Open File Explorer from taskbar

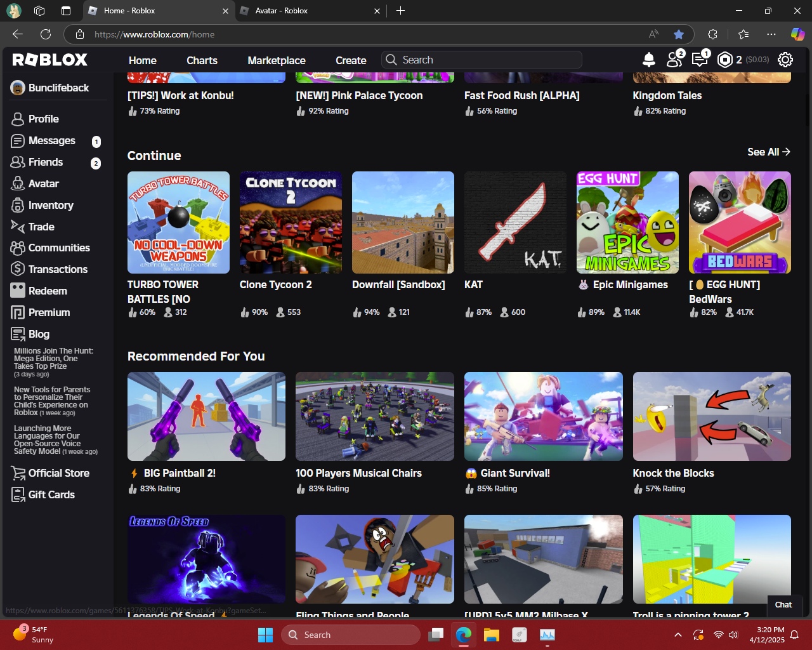pos(492,635)
